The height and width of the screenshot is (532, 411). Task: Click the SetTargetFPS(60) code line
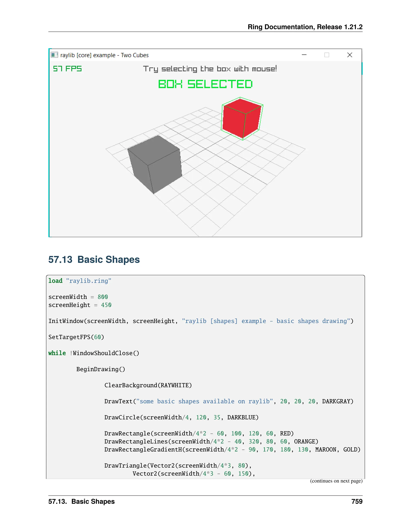tap(76, 337)
